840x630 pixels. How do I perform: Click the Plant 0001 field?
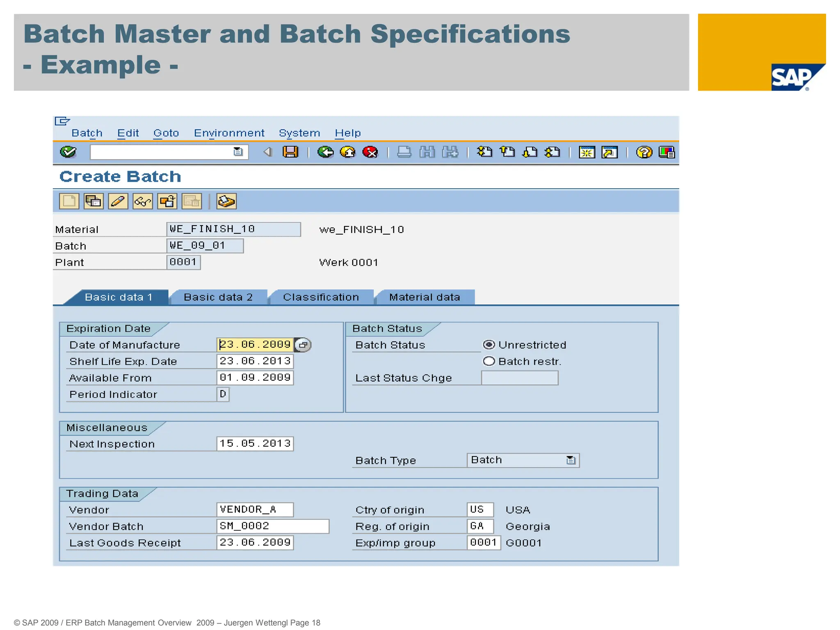(184, 262)
